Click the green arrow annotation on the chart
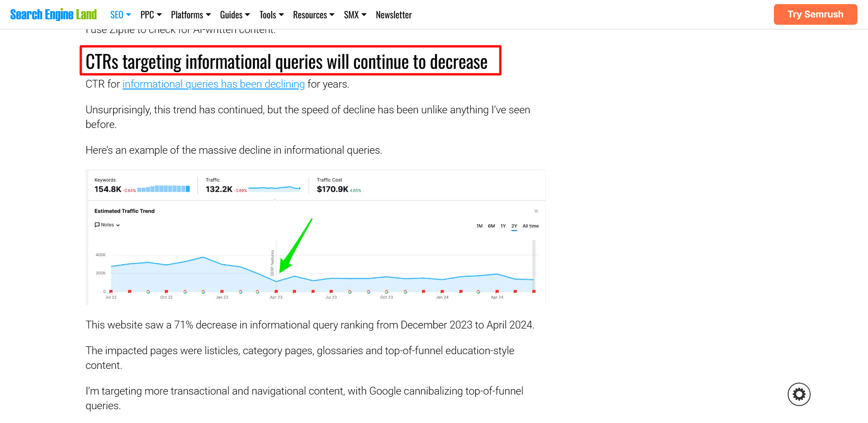Image resolution: width=868 pixels, height=423 pixels. tap(294, 248)
